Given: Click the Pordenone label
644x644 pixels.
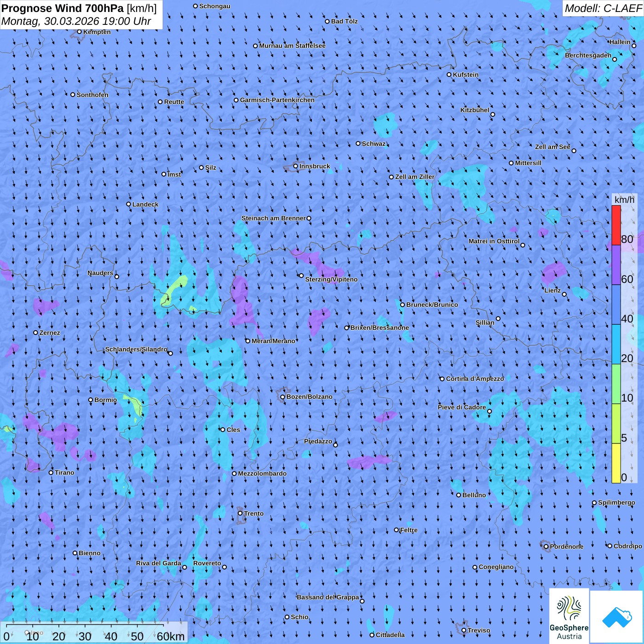Looking at the screenshot, I should tap(567, 546).
